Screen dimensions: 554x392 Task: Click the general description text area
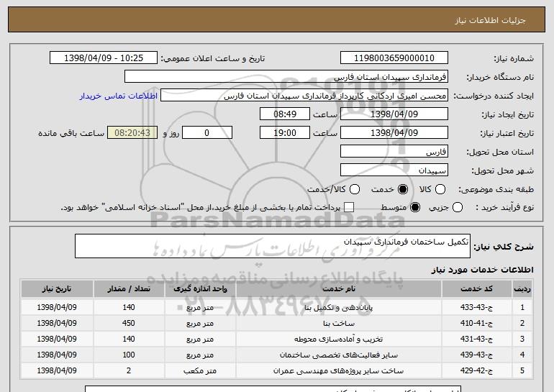(x=273, y=246)
